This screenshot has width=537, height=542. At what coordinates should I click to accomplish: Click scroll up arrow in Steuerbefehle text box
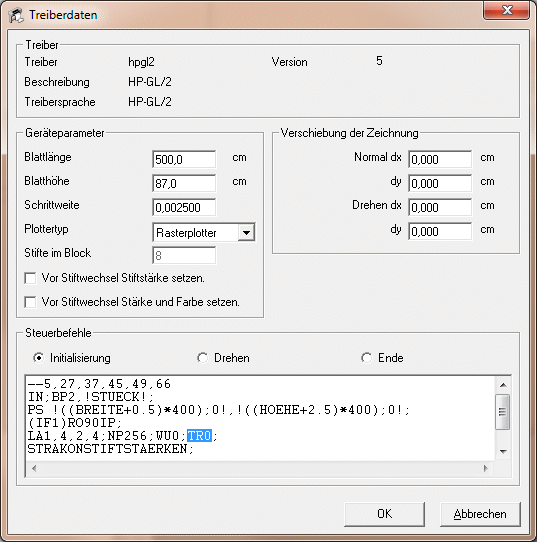[503, 385]
